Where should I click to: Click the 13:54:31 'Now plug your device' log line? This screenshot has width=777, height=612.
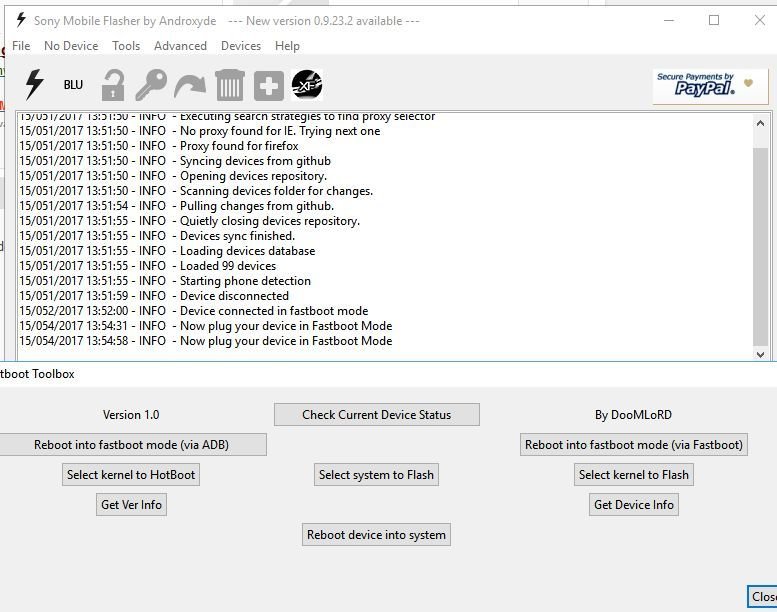tap(206, 326)
